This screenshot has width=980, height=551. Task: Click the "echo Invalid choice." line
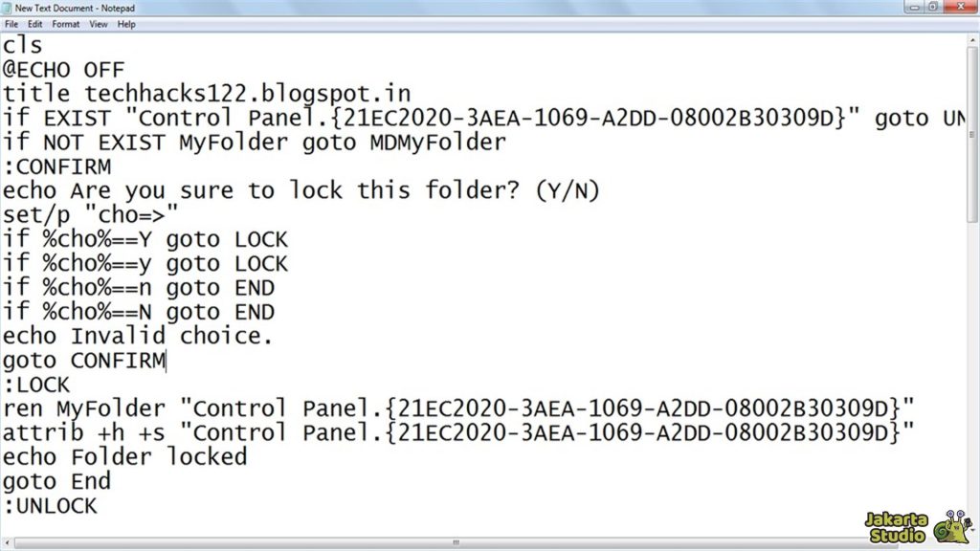(x=138, y=337)
